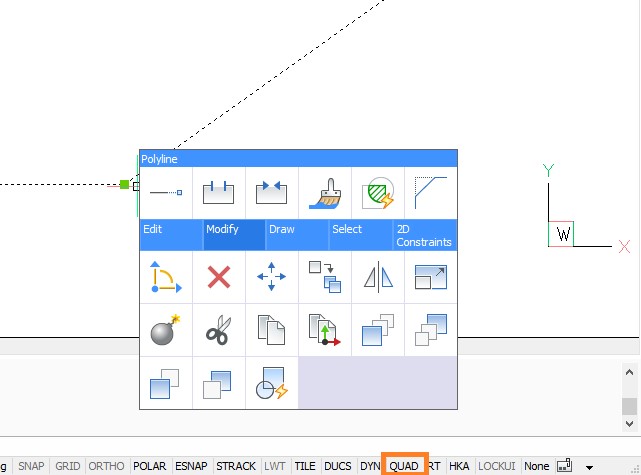The image size is (641, 475).
Task: Toggle HKA hotkey assistant
Action: [x=459, y=466]
